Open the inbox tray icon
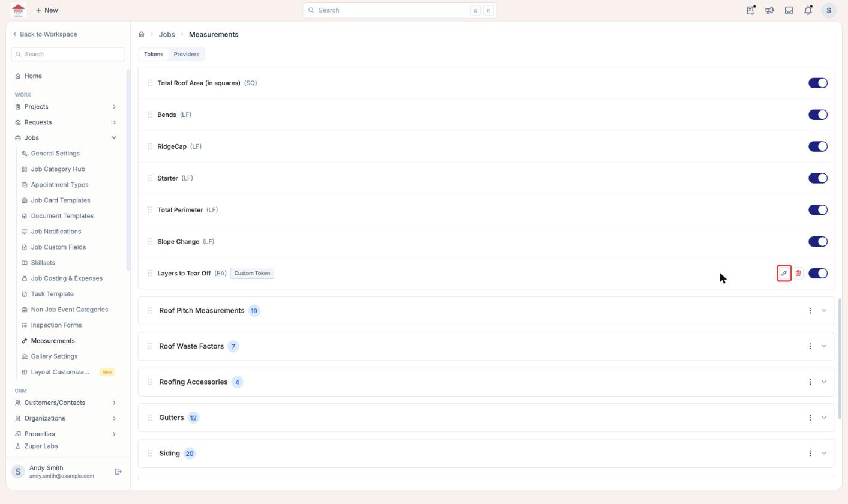The width and height of the screenshot is (848, 504). click(x=789, y=10)
